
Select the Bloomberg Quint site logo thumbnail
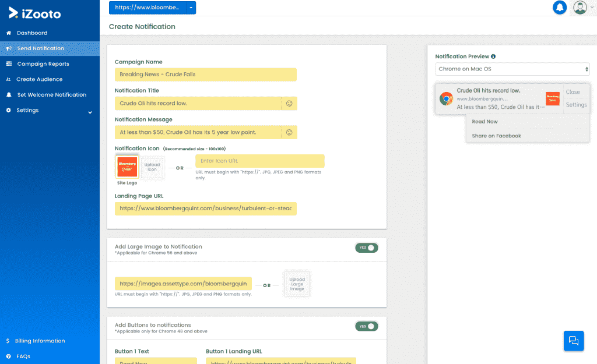tap(127, 167)
